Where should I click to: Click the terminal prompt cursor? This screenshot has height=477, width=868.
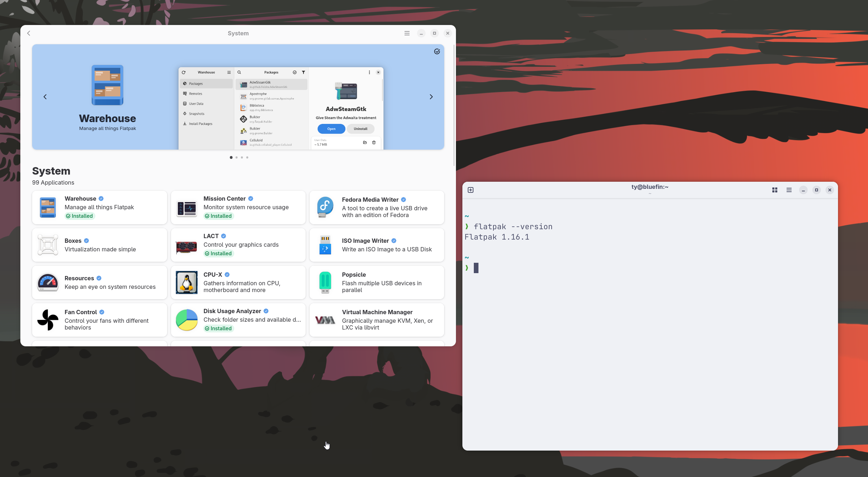coord(476,268)
